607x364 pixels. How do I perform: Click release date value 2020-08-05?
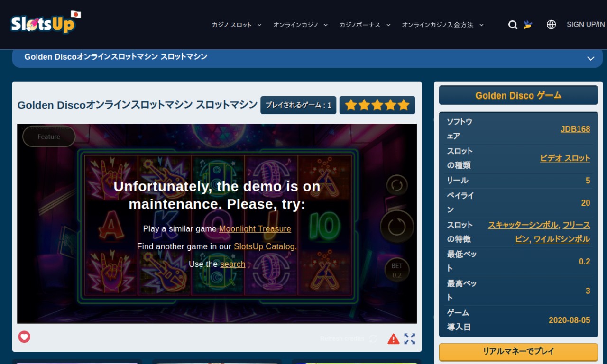pyautogui.click(x=570, y=320)
